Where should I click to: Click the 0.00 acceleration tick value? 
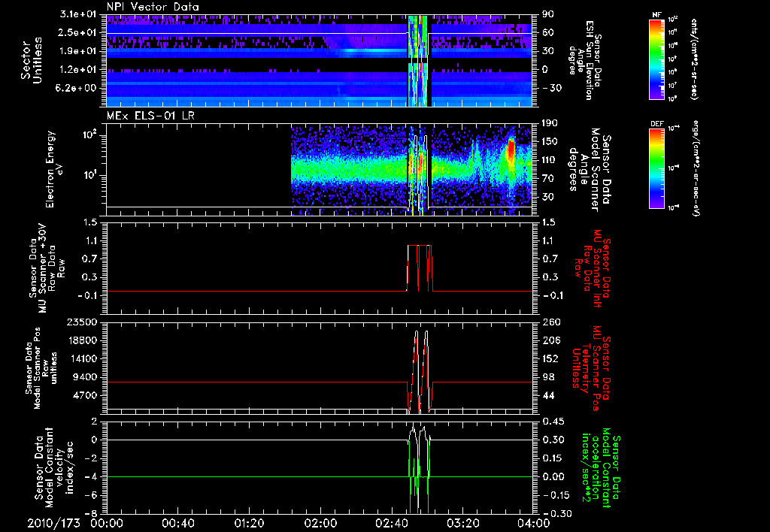pyautogui.click(x=553, y=476)
